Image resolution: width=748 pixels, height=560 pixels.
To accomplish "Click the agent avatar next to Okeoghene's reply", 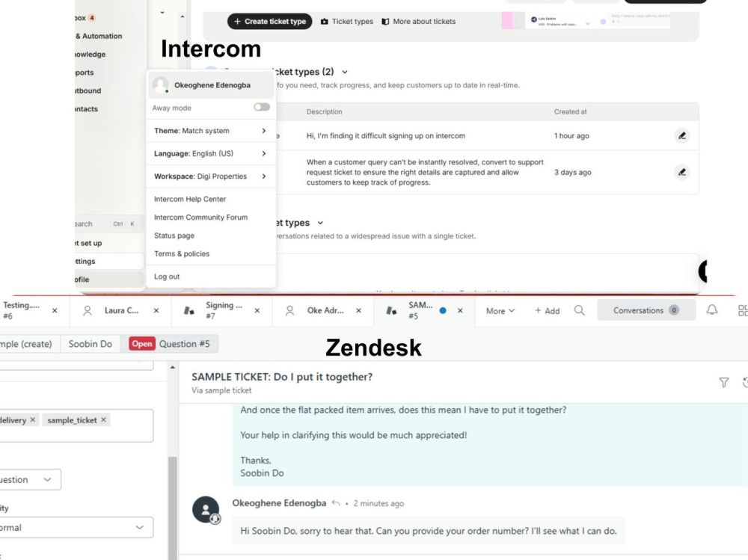I will pos(206,509).
